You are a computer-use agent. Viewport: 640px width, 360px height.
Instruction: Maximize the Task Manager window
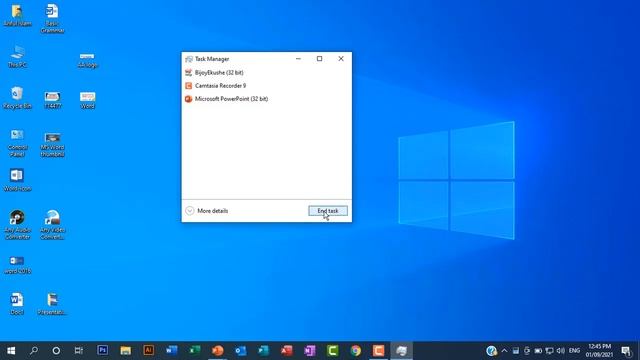coord(320,59)
